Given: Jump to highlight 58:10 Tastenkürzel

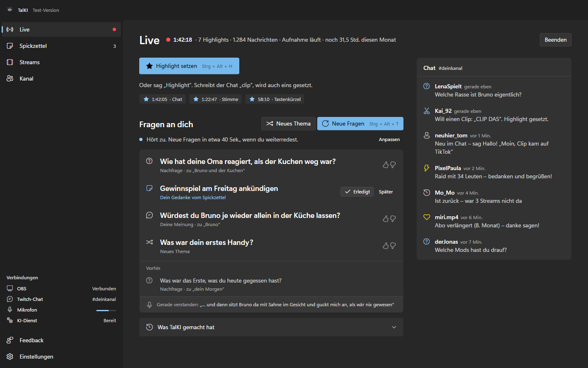Looking at the screenshot, I should tap(274, 99).
